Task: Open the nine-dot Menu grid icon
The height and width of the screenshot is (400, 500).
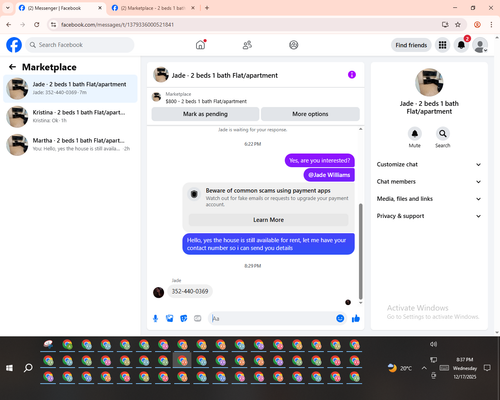Action: pos(442,45)
